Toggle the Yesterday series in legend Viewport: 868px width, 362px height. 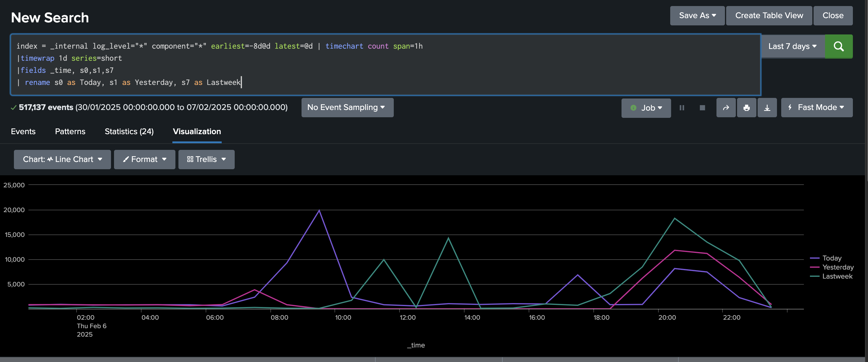click(x=838, y=267)
